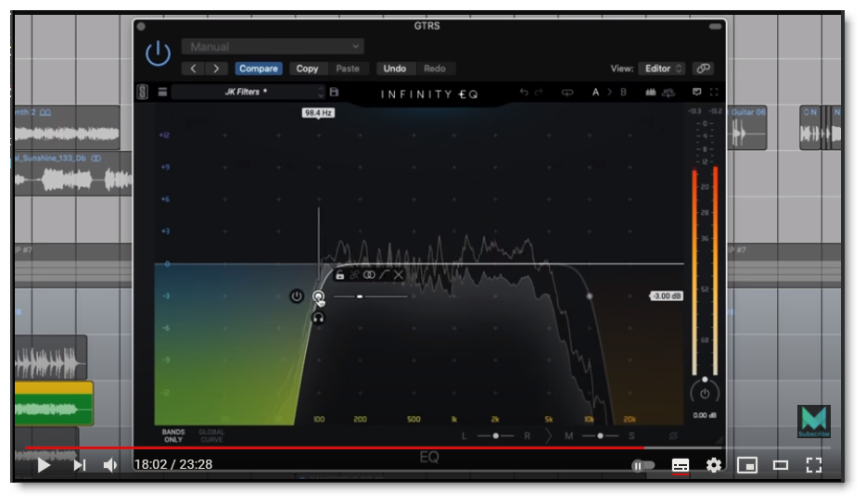Save preset with floppy disk icon
This screenshot has height=504, width=866.
[x=334, y=92]
